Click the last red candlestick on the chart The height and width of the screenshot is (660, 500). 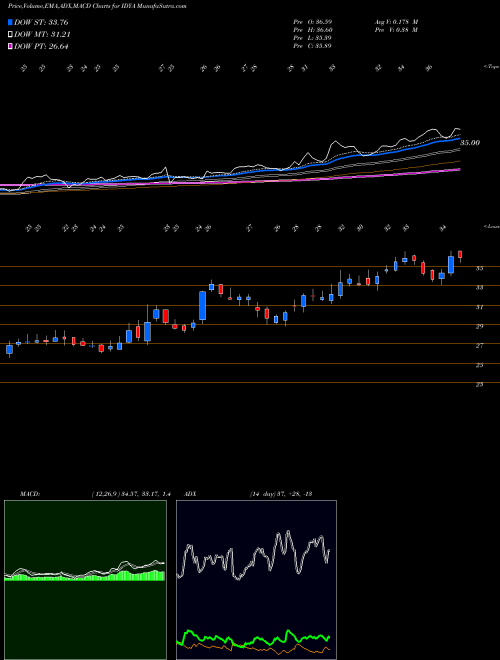point(460,255)
